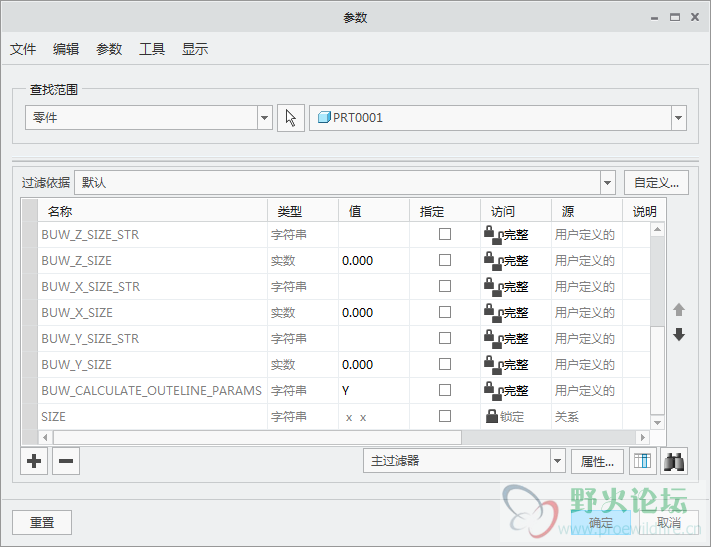
Task: Click the table scroll-up arrow
Action: pos(657,230)
